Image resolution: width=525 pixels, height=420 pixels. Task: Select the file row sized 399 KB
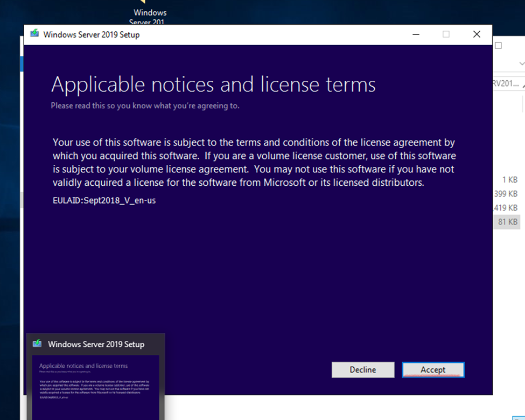click(506, 194)
